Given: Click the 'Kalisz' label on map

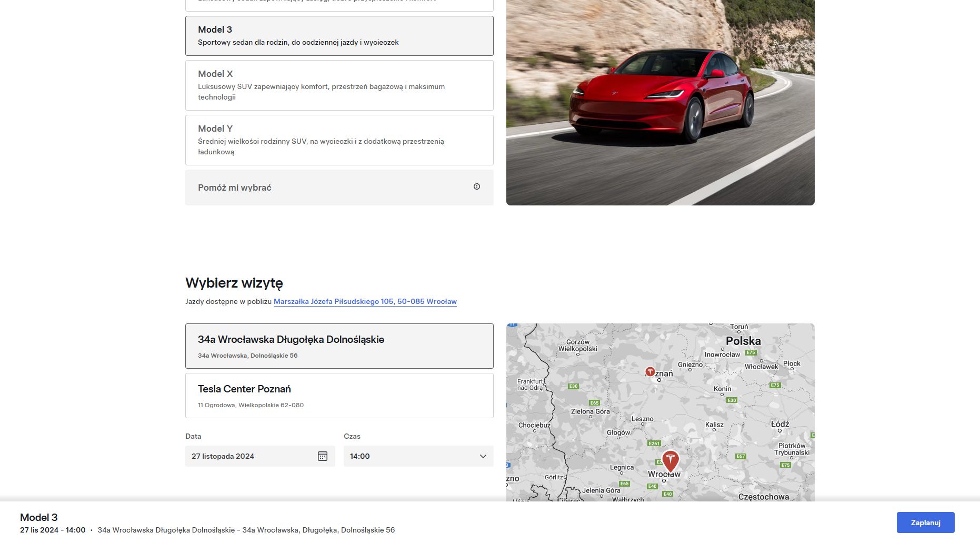Looking at the screenshot, I should tap(714, 425).
